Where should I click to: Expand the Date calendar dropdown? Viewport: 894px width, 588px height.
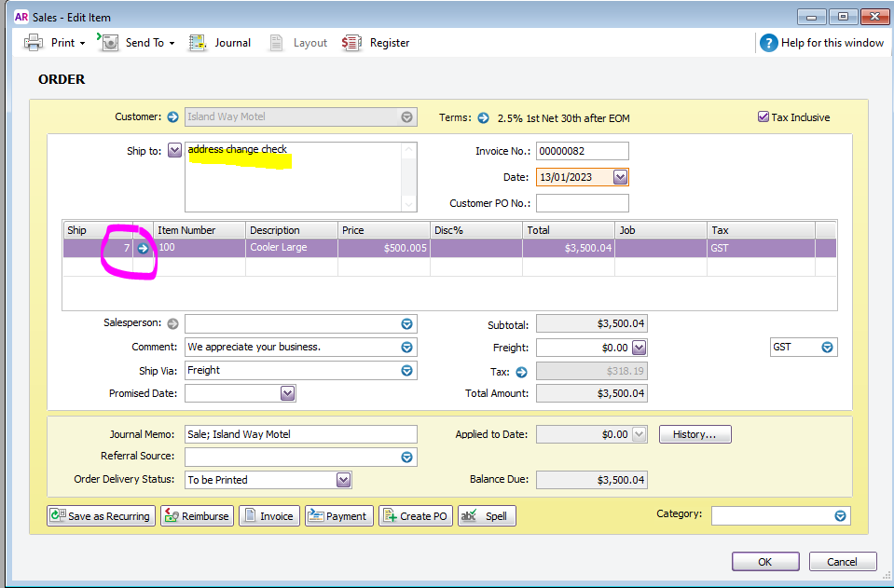tap(620, 177)
